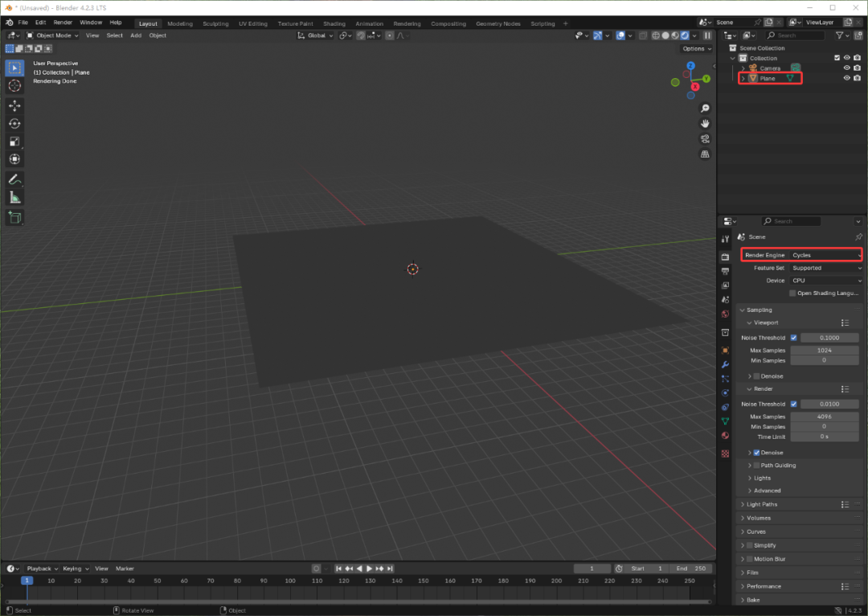868x616 pixels.
Task: Open the Output properties tab
Action: click(x=725, y=271)
